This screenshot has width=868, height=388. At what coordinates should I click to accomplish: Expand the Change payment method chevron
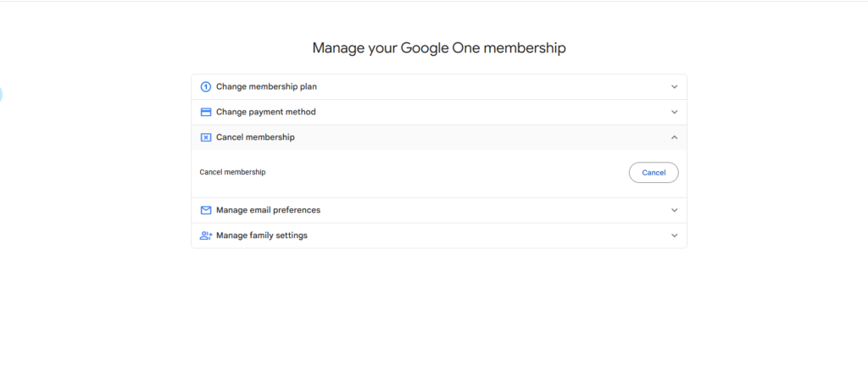[674, 112]
